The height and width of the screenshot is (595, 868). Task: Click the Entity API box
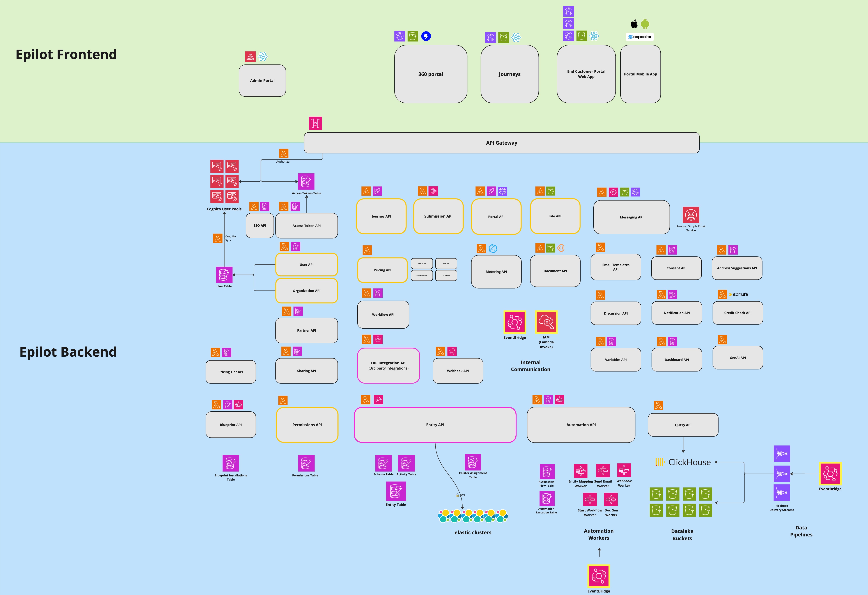pyautogui.click(x=435, y=425)
